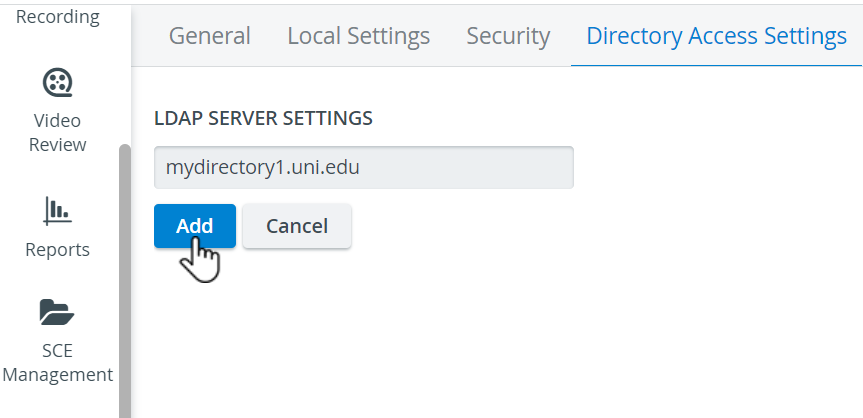Select the Directory Access Settings tab
The image size is (863, 418).
pos(716,36)
